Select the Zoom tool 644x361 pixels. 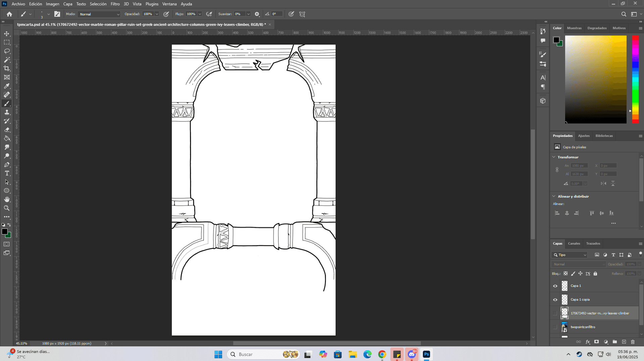click(x=7, y=208)
